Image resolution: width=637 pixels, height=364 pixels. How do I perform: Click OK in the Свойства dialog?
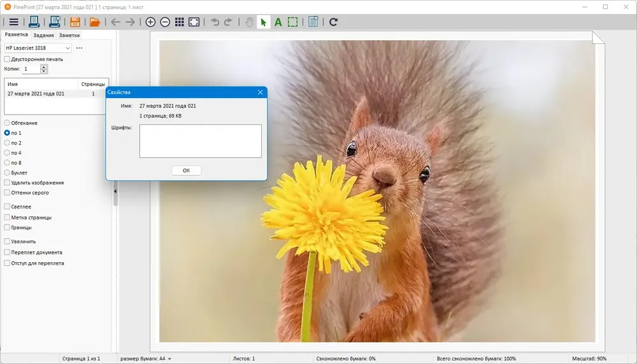tap(186, 171)
